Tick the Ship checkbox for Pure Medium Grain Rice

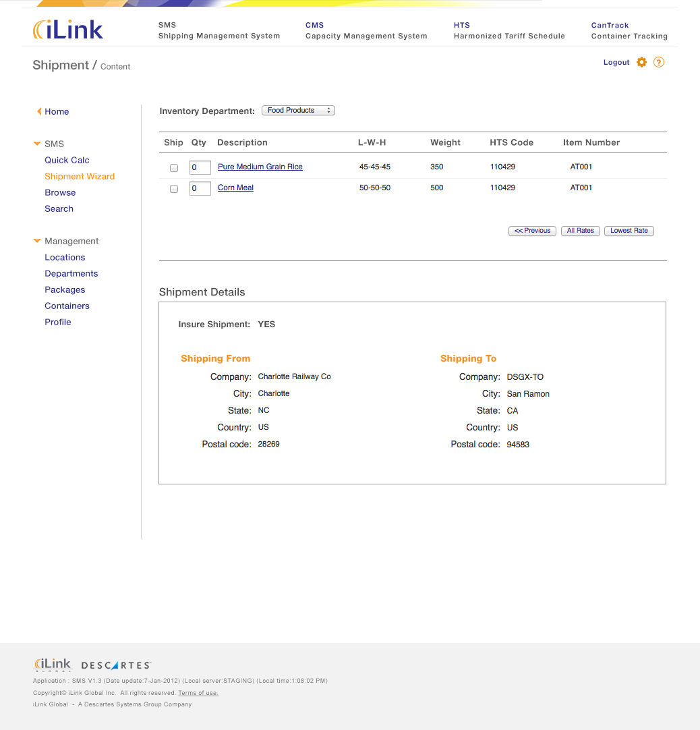click(x=174, y=167)
